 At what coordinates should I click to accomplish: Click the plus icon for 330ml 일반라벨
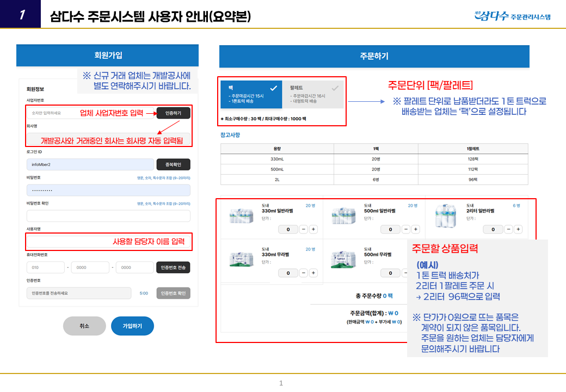[x=313, y=229]
